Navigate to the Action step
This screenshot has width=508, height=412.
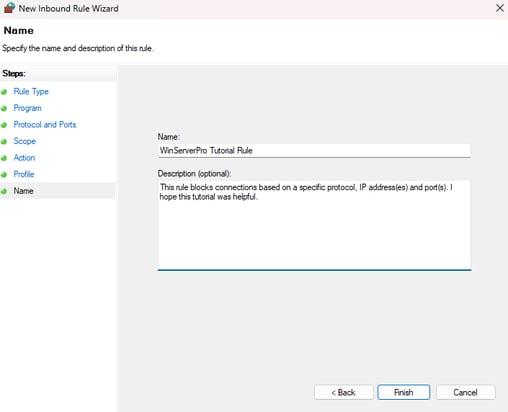pyautogui.click(x=24, y=157)
